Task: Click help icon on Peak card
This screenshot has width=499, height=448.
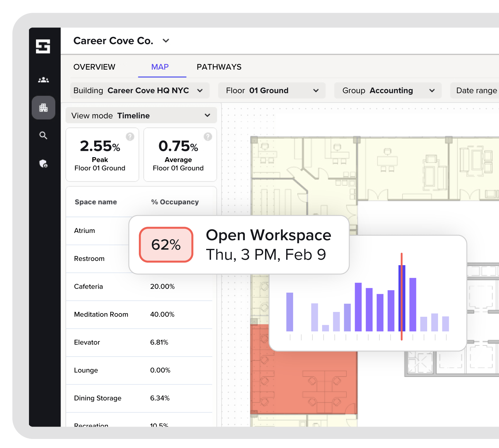Action: pyautogui.click(x=130, y=137)
